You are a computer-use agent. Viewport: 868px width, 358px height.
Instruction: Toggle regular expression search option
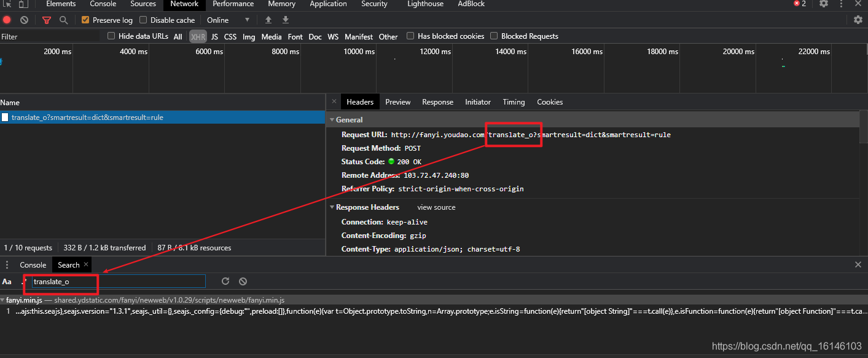tap(25, 281)
